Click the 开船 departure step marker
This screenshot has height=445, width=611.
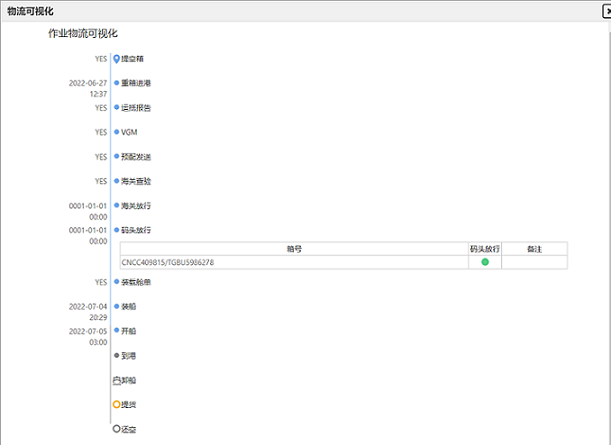pyautogui.click(x=117, y=330)
